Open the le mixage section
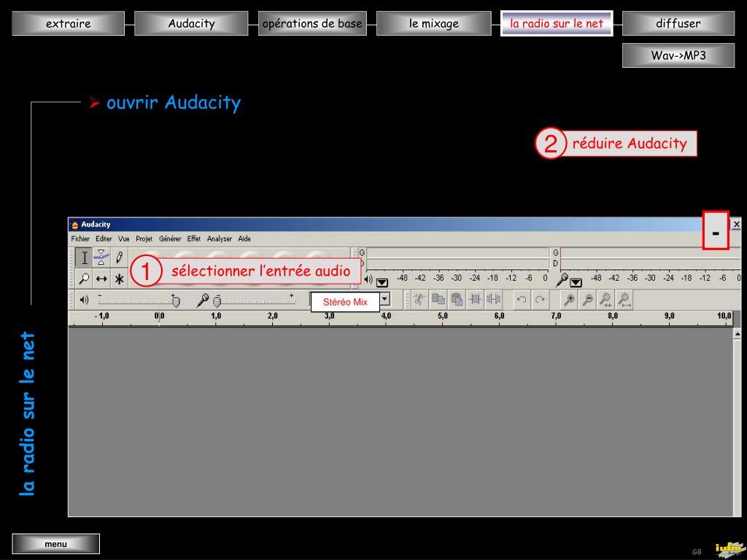 click(x=433, y=23)
